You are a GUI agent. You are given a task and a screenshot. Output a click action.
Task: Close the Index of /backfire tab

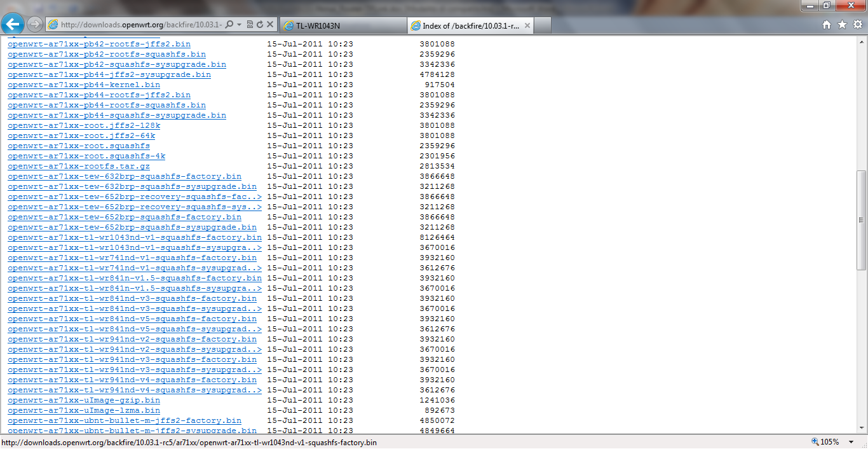(x=527, y=25)
